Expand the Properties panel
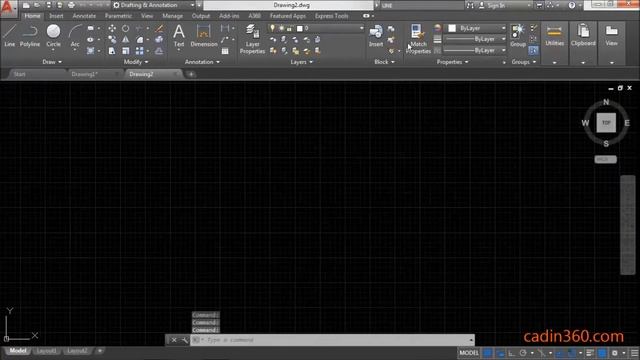640x360 pixels. point(453,62)
